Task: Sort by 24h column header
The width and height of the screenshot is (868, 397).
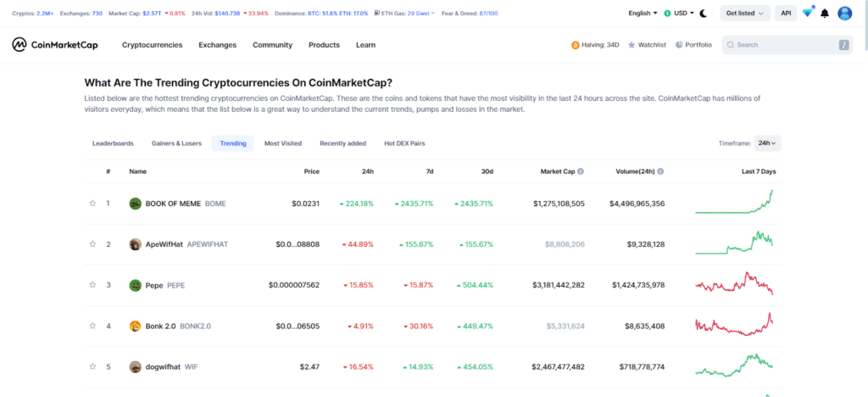Action: pyautogui.click(x=368, y=171)
